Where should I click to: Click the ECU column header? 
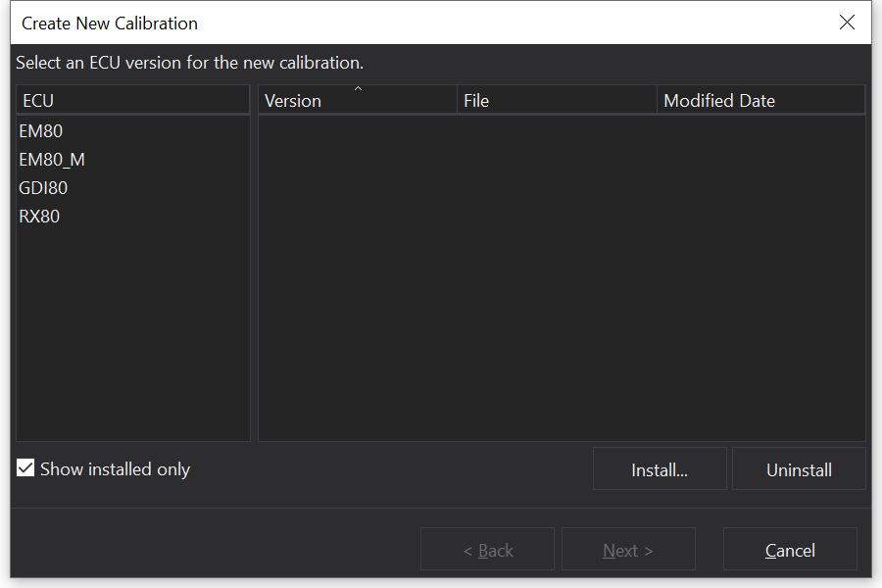point(132,100)
